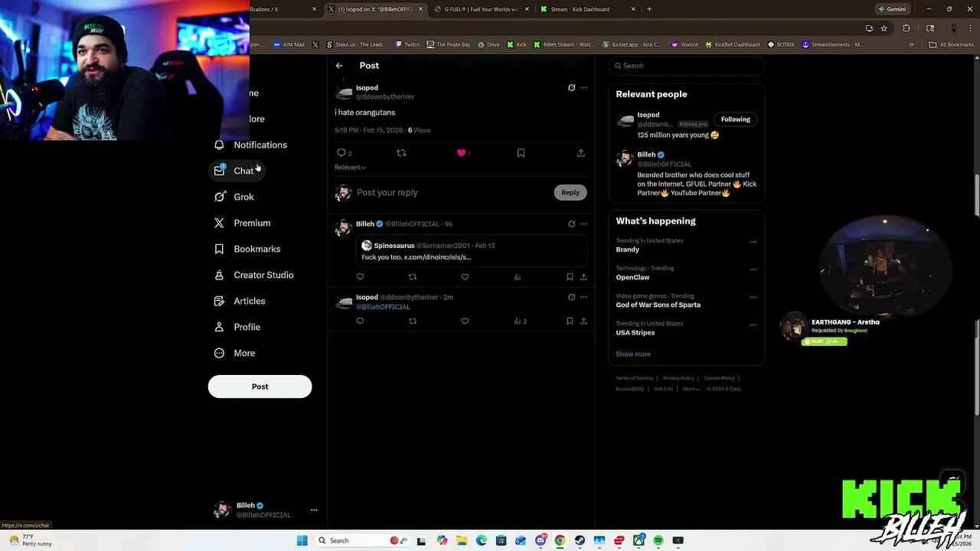Image resolution: width=980 pixels, height=551 pixels.
Task: Expand the Relevant replies sort dropdown
Action: click(x=350, y=168)
